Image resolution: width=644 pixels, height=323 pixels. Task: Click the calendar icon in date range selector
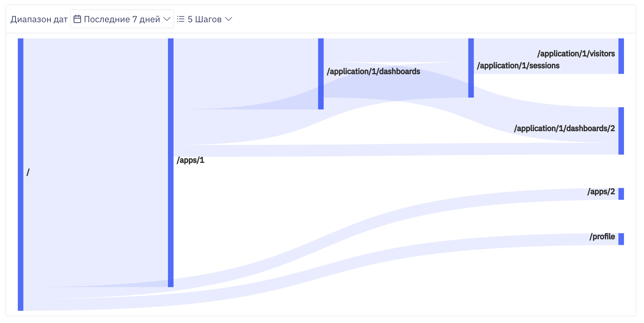[x=77, y=19]
